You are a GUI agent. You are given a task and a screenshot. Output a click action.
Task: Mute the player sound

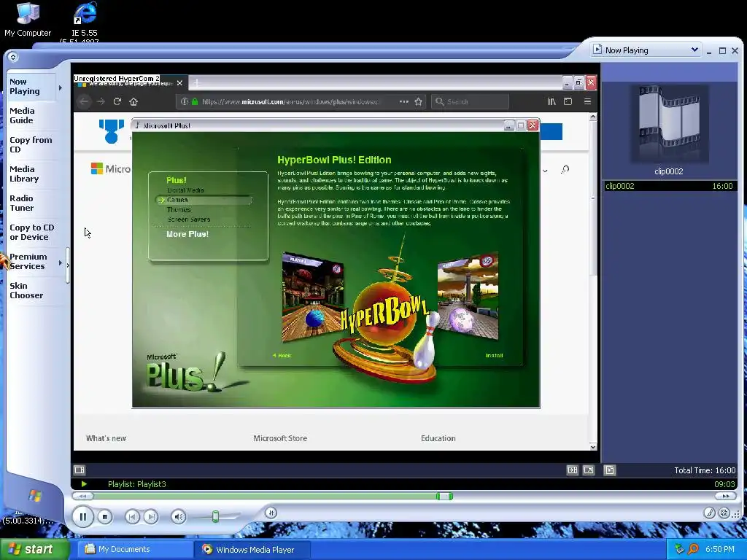click(x=178, y=517)
